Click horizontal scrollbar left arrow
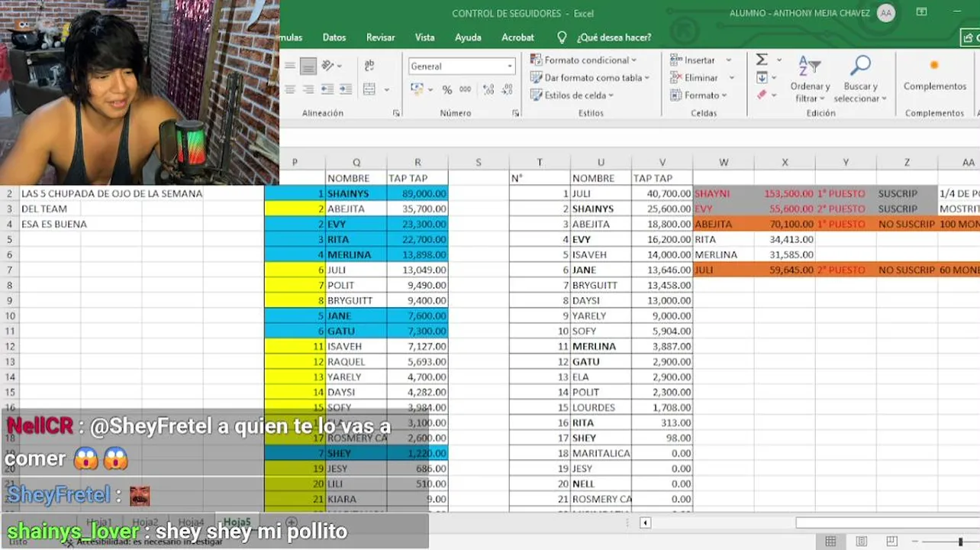980x550 pixels. click(x=645, y=522)
